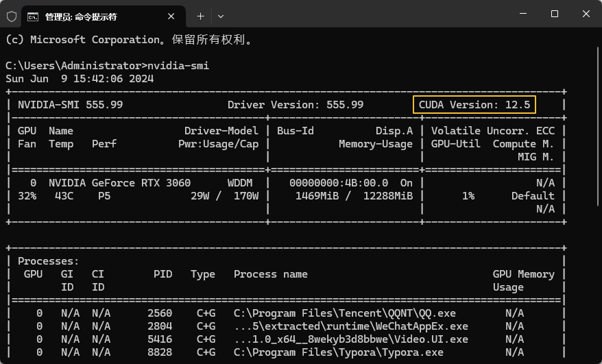Open a new tab with the plus button

click(200, 16)
